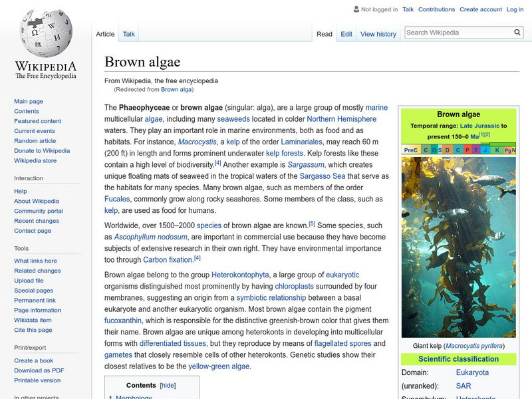Open Contributions link
Viewport: 532px width, 399px height.
point(436,9)
